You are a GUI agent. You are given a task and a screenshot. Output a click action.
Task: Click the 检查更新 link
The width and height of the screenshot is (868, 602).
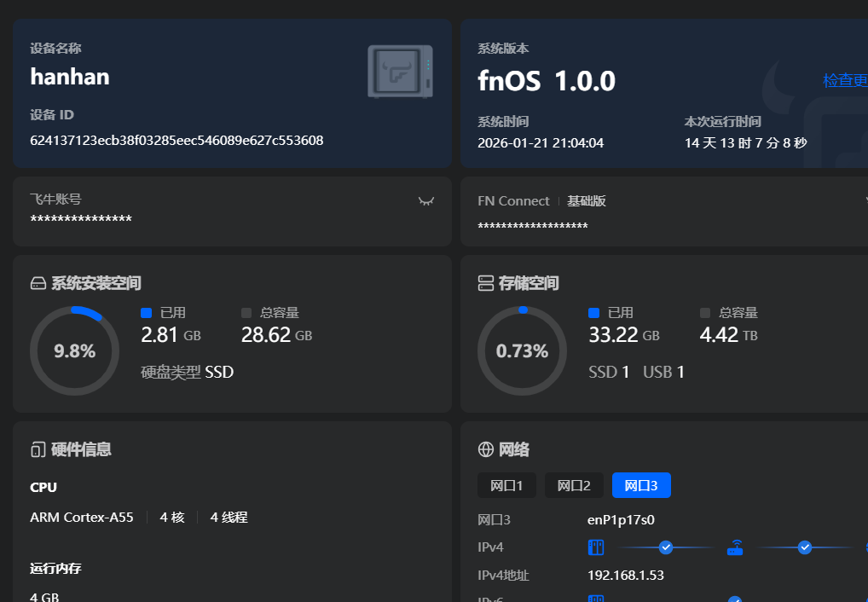pyautogui.click(x=844, y=81)
